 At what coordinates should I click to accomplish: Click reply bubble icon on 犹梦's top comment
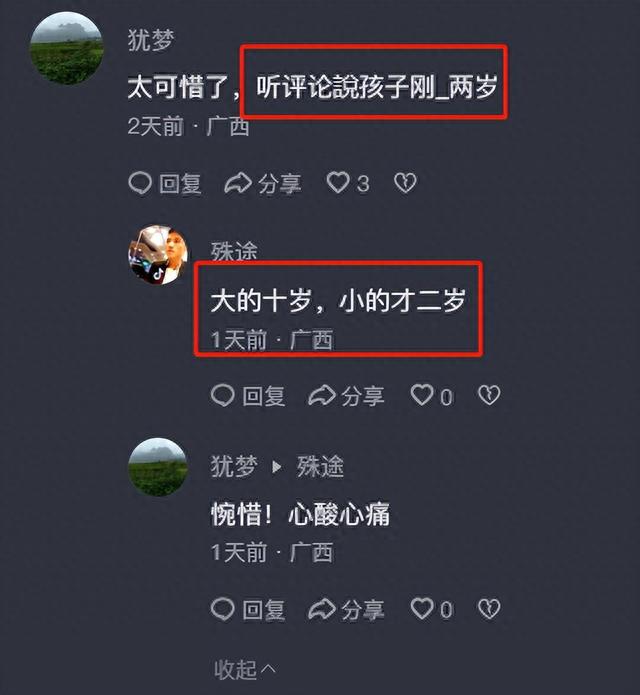coord(140,183)
